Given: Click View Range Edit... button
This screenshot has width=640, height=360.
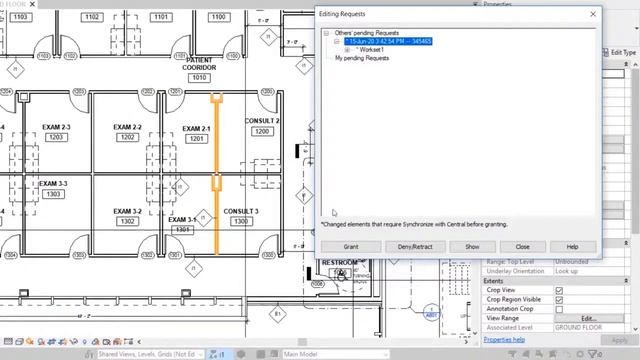Looking at the screenshot, I should 589,318.
